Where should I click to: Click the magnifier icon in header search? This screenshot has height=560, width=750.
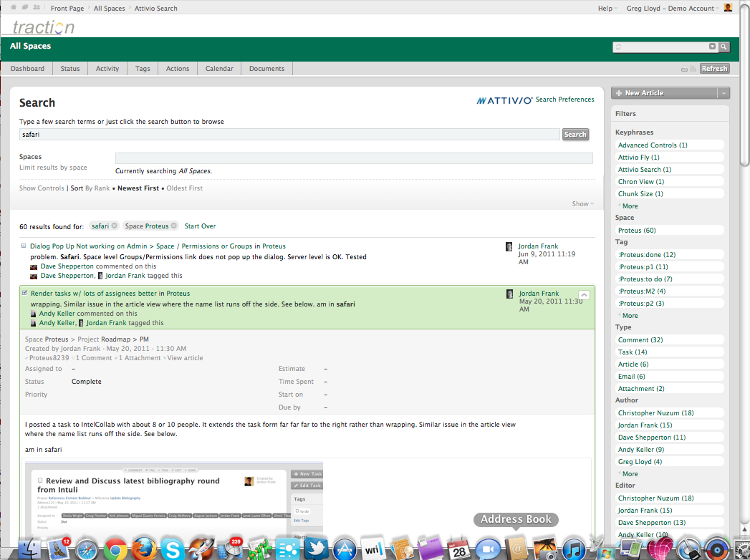(724, 47)
